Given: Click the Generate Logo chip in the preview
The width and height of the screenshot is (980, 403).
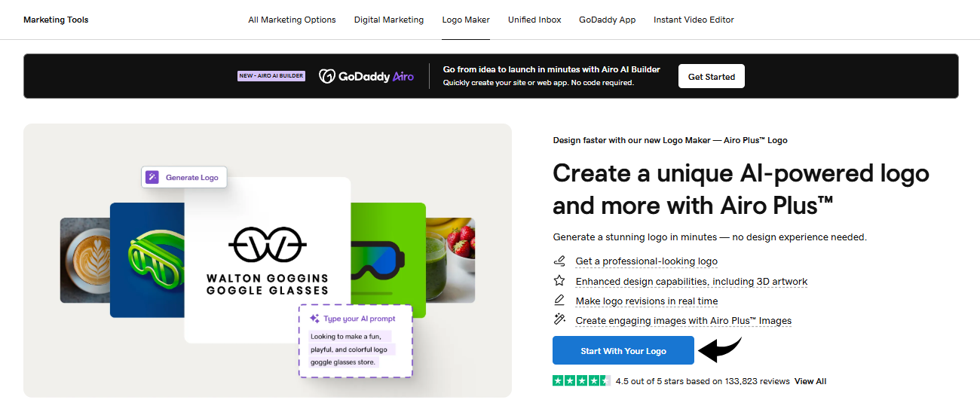Looking at the screenshot, I should (184, 177).
